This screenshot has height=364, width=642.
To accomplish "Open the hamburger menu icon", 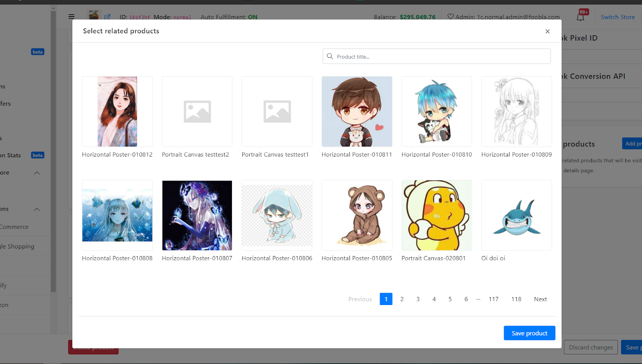I will coord(71,16).
